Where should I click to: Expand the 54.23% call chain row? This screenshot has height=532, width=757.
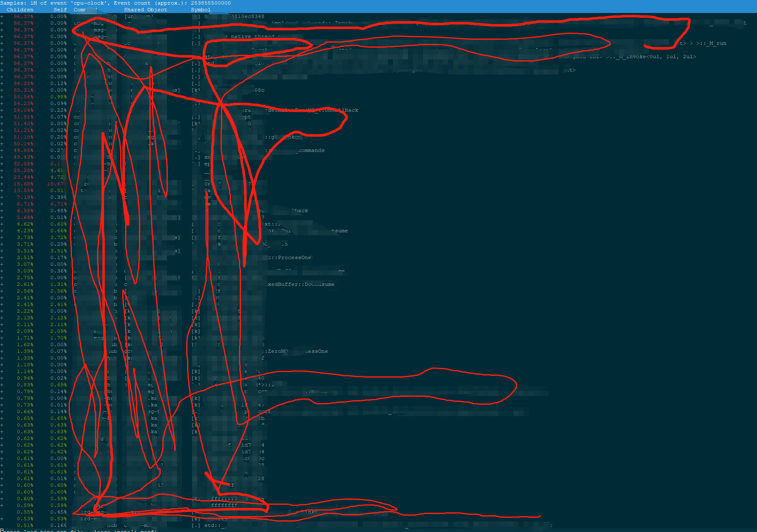2,104
